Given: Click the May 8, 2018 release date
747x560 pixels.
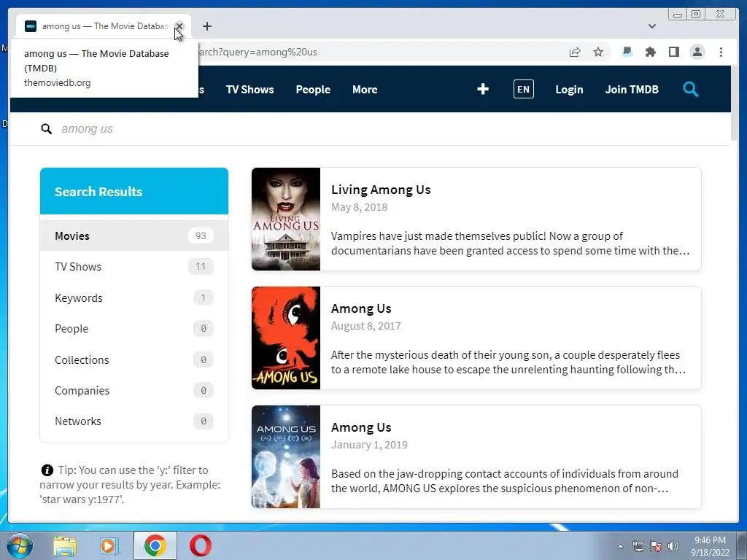Looking at the screenshot, I should tap(359, 207).
